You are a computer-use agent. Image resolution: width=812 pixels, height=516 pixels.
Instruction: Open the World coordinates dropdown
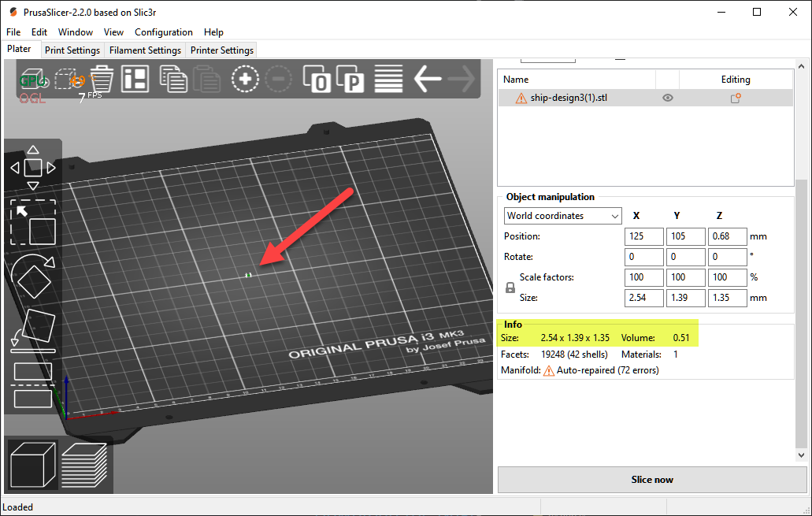coord(562,216)
